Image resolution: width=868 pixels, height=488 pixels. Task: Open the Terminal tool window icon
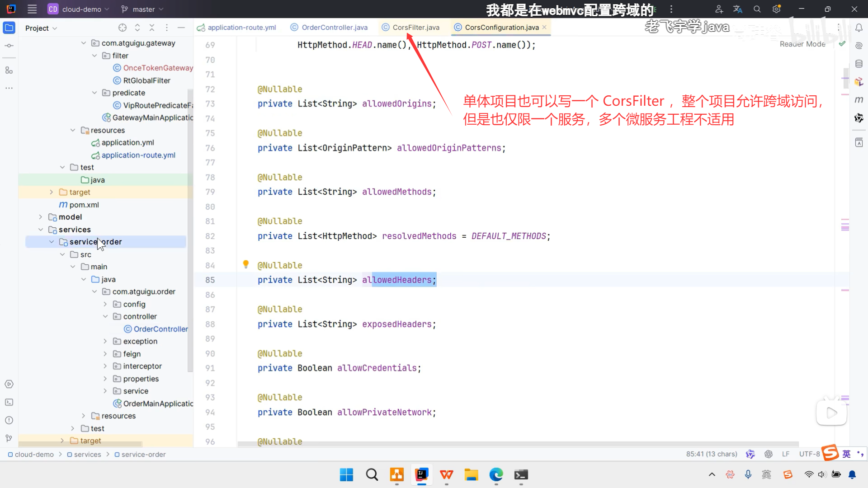[9, 402]
